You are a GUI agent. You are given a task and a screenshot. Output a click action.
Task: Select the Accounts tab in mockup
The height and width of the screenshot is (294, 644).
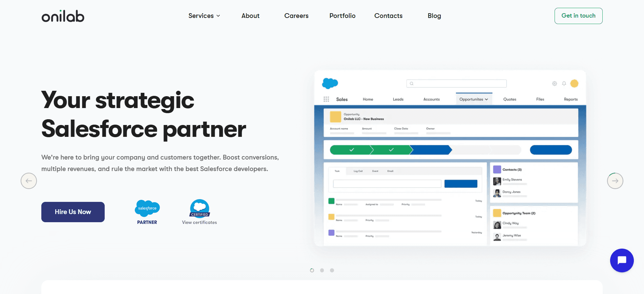pos(432,99)
